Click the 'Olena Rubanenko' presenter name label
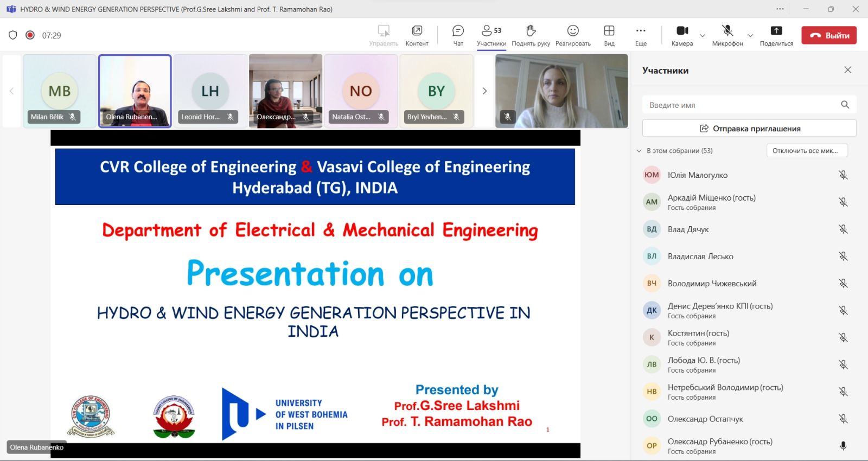Image resolution: width=868 pixels, height=461 pixels. pyautogui.click(x=37, y=447)
